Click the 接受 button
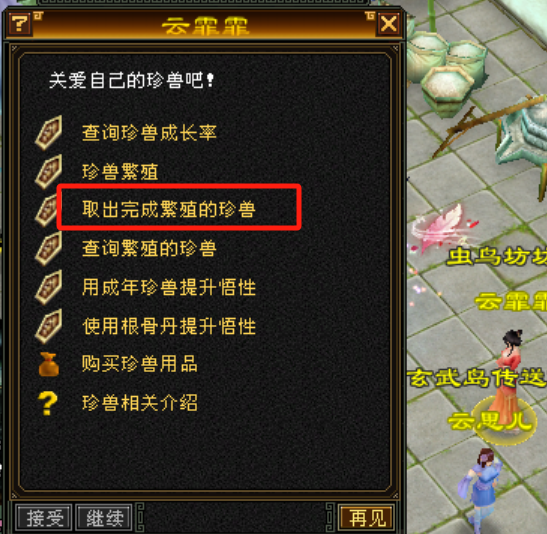The image size is (547, 534). tap(44, 518)
